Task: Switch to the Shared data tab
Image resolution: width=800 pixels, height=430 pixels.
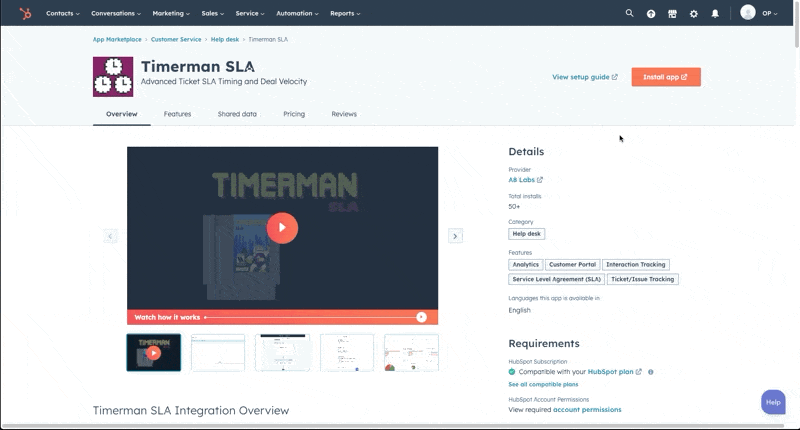Action: [237, 114]
